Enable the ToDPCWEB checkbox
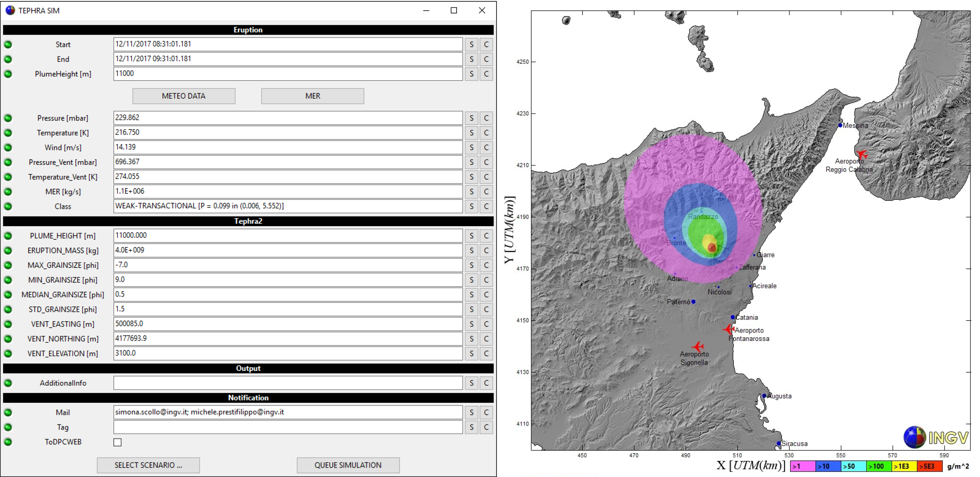The width and height of the screenshot is (980, 477). point(118,442)
